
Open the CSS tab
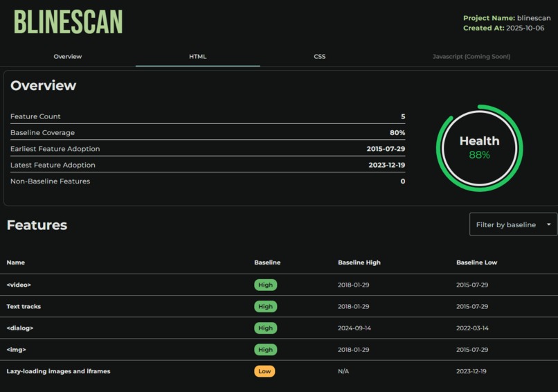click(320, 56)
